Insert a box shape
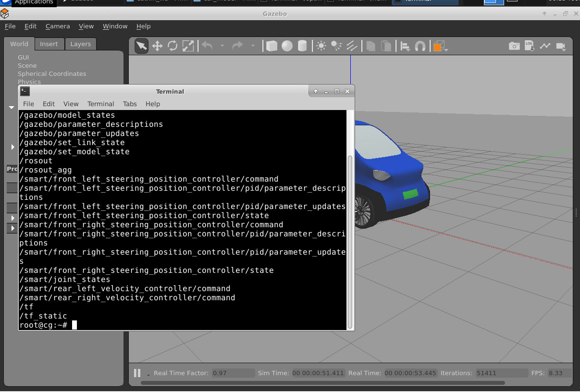580x392 pixels. coord(271,46)
